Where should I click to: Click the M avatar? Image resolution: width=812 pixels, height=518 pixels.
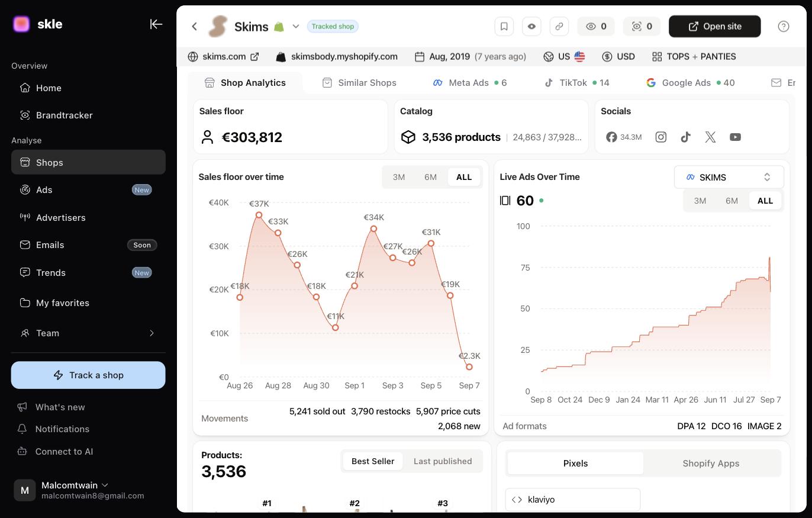(x=25, y=490)
